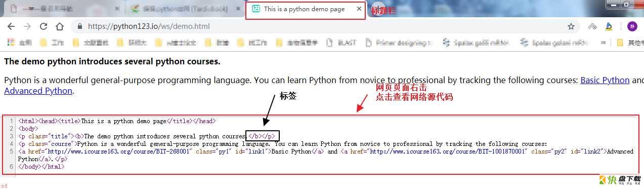
Task: Follow the 'Basic Python' hyperlink
Action: point(605,80)
